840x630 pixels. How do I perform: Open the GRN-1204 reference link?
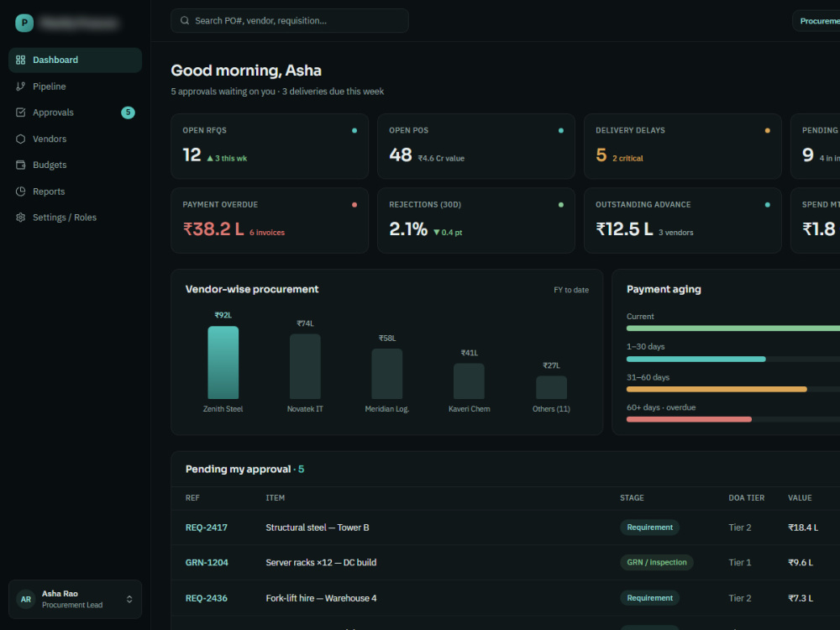pyautogui.click(x=207, y=563)
